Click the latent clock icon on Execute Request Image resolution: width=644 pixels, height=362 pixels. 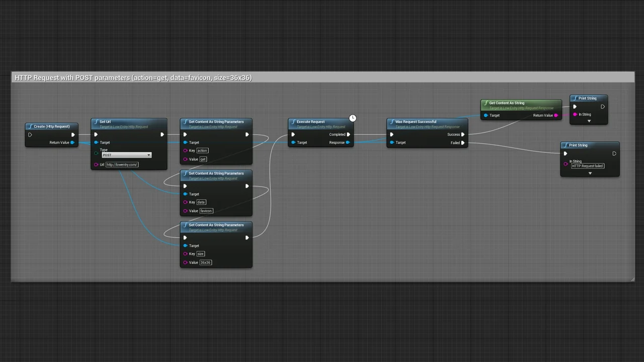coord(353,118)
